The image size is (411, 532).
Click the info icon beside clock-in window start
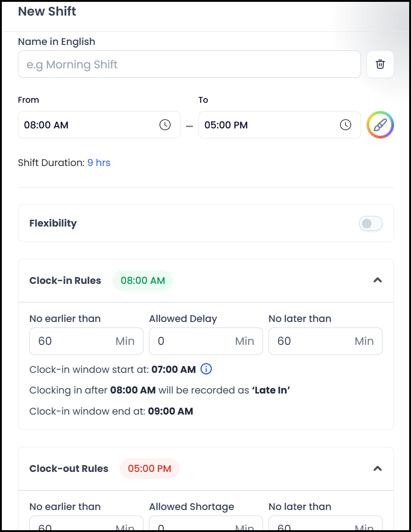(206, 369)
